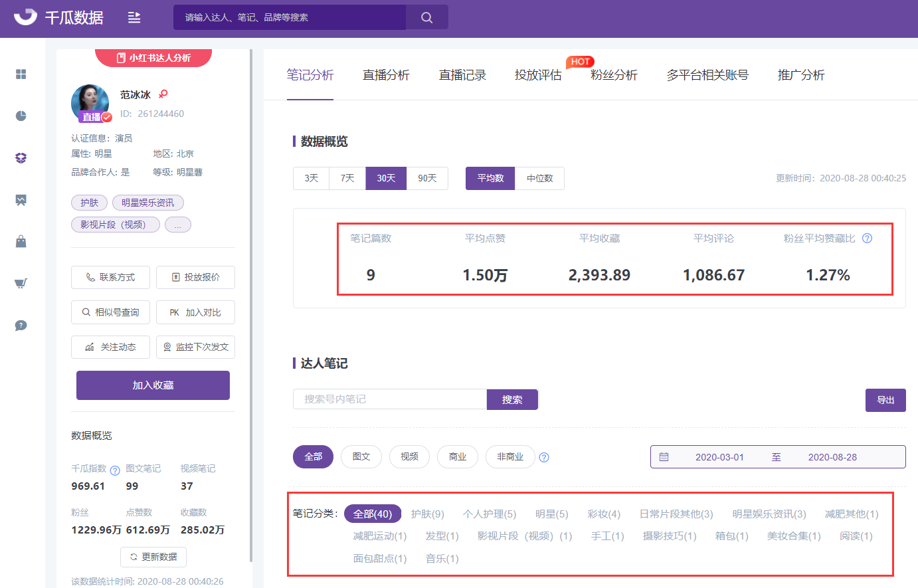Toggle the sidebar collapse menu icon
The image size is (918, 588).
pos(134,17)
